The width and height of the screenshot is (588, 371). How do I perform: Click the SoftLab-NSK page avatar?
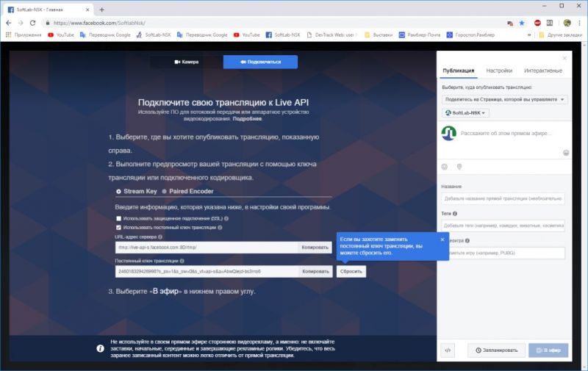(449, 133)
